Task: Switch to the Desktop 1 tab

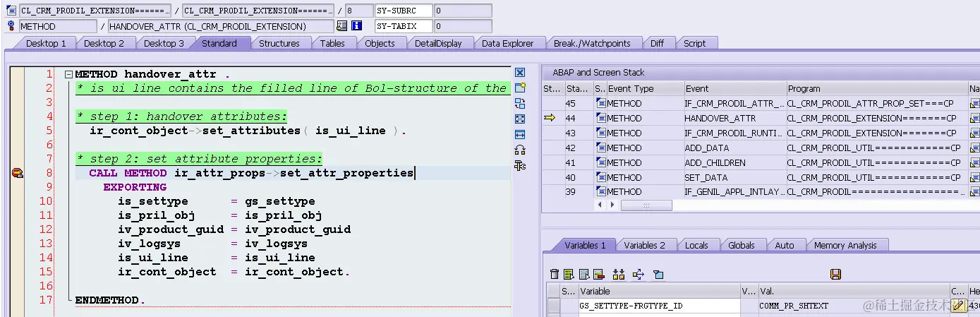Action: click(46, 43)
